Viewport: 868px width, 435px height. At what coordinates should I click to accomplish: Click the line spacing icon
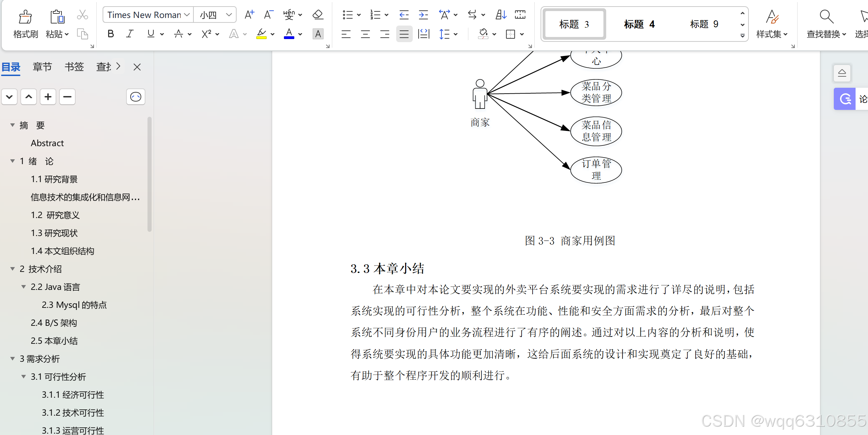[444, 34]
